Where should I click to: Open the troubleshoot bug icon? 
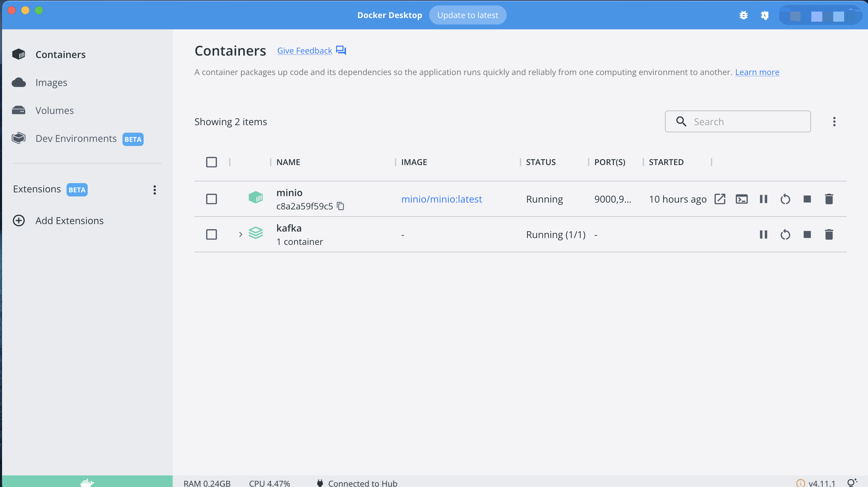[743, 15]
